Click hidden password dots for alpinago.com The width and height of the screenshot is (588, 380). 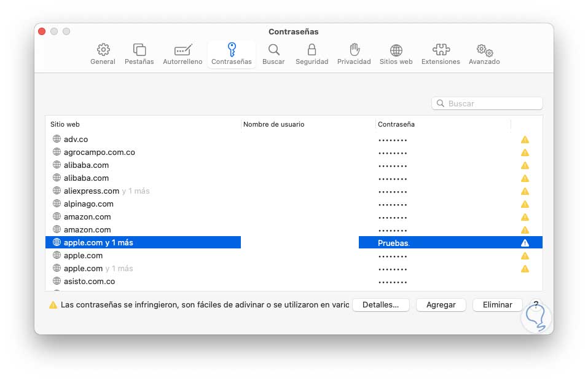(393, 205)
